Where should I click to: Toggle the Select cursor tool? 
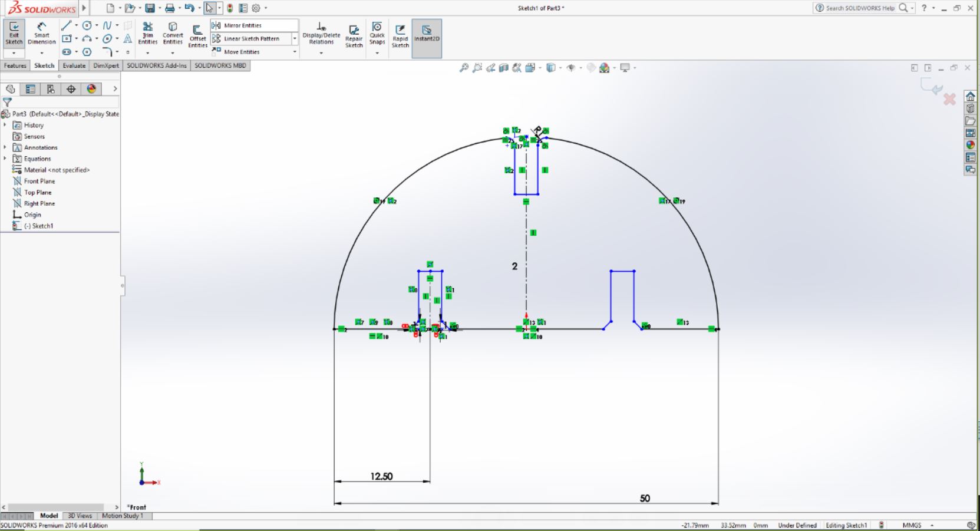pyautogui.click(x=209, y=8)
